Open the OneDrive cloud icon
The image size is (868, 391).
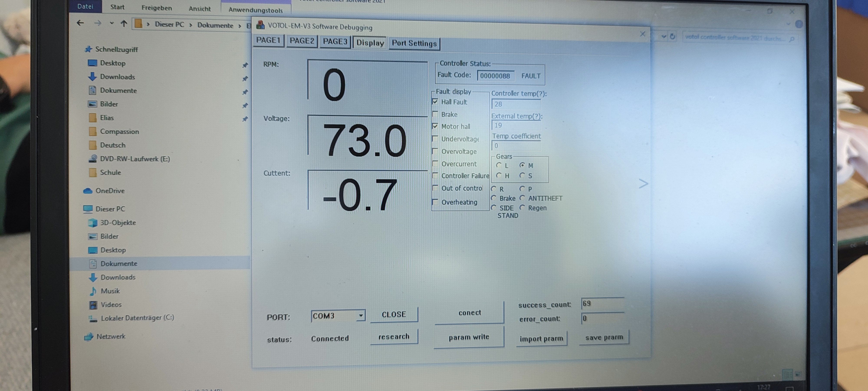88,191
